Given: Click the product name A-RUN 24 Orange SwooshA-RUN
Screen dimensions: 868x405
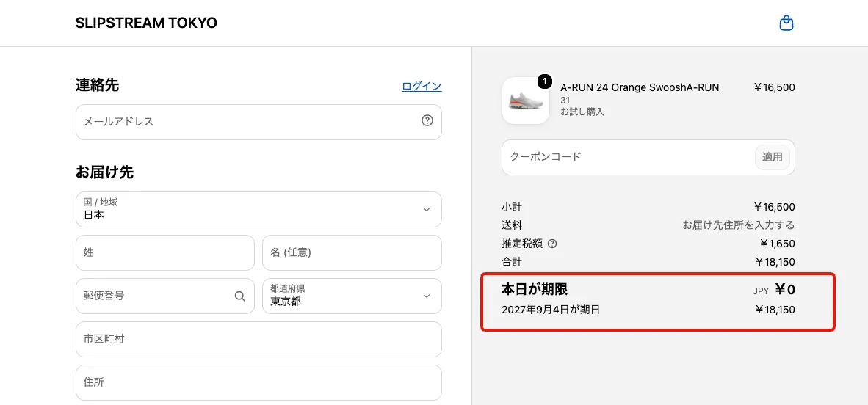Looking at the screenshot, I should (x=640, y=87).
